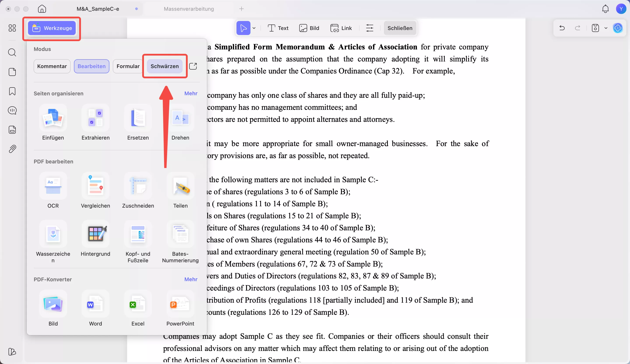Screen dimensions: 630x364
Task: Click the Schließen button
Action: pos(400,28)
